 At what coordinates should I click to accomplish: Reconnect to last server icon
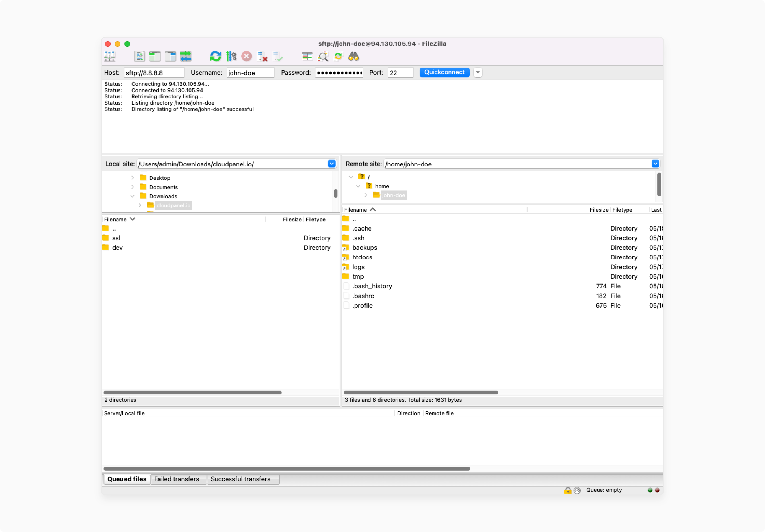[277, 56]
